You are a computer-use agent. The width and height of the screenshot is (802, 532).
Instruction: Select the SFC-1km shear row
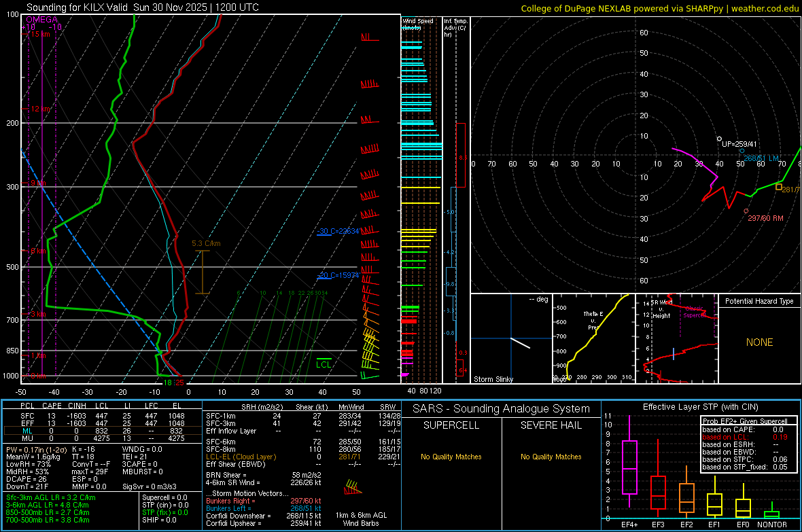pyautogui.click(x=303, y=416)
